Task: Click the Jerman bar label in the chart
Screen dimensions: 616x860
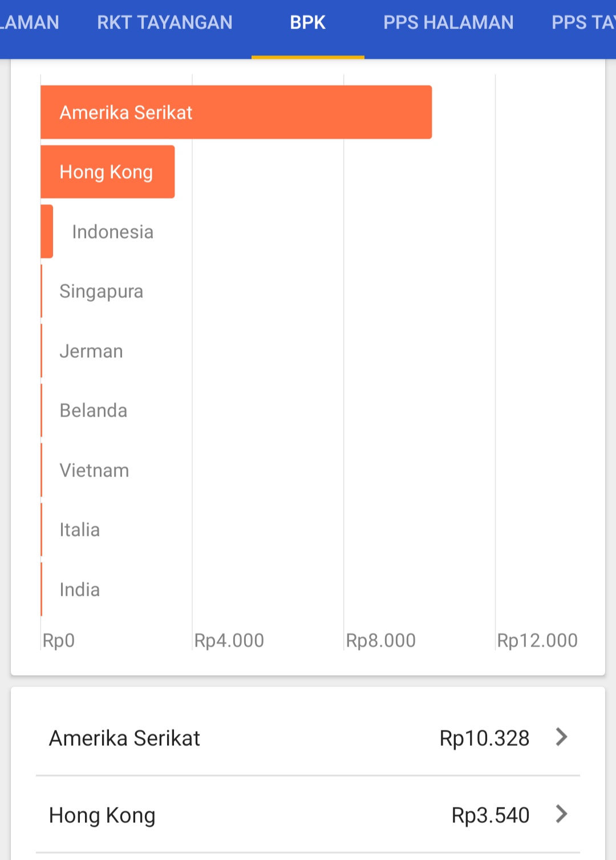Action: click(91, 351)
